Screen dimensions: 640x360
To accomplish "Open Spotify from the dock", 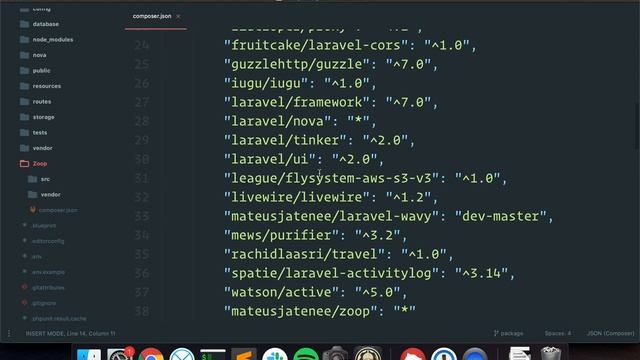I will tap(306, 354).
